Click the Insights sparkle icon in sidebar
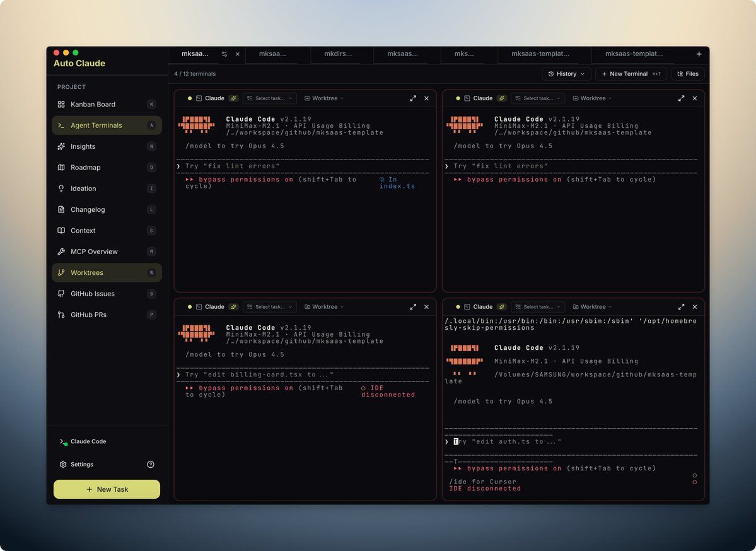The width and height of the screenshot is (756, 551). [61, 146]
